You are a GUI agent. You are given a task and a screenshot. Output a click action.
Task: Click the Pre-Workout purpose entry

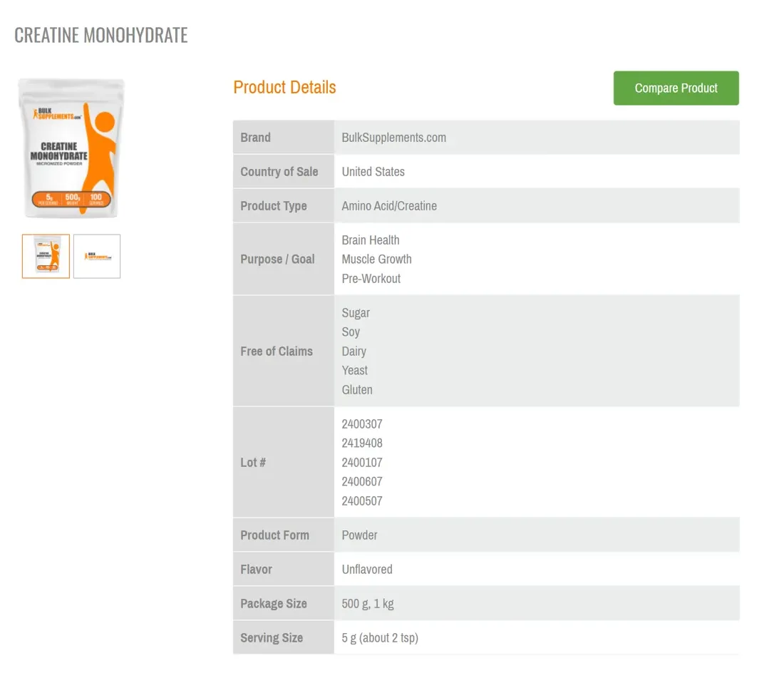[371, 279]
